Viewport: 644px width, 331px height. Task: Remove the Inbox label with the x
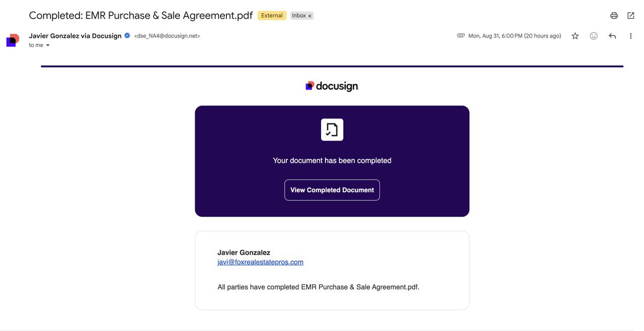tap(310, 16)
